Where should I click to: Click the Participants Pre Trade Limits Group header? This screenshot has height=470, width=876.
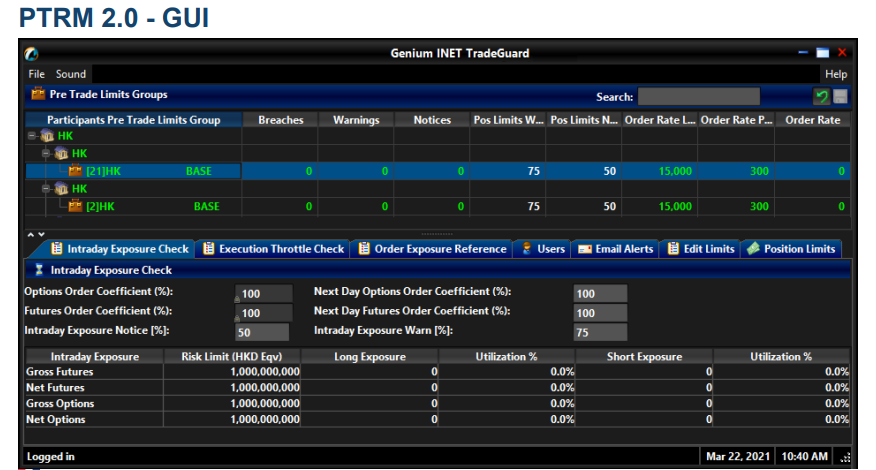click(134, 120)
